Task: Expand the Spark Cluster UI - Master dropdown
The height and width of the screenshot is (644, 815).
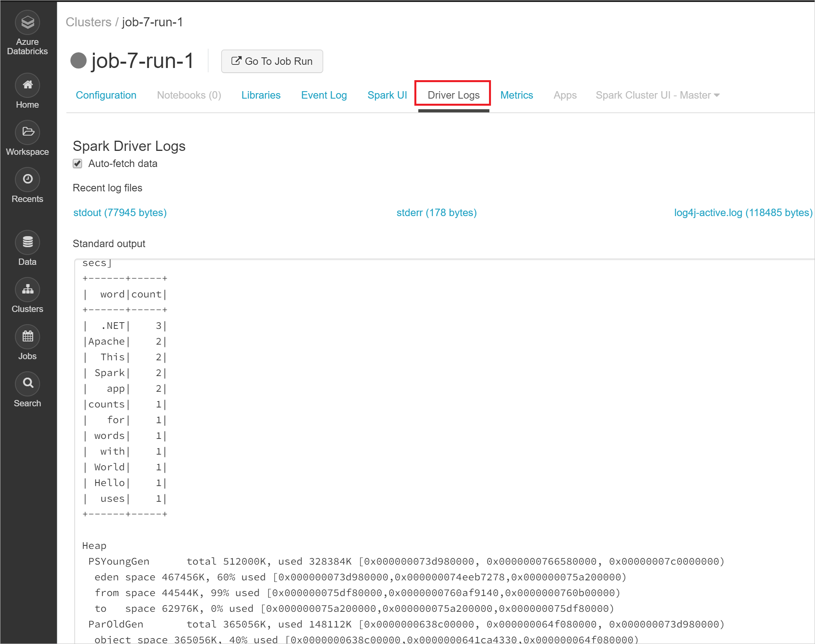Action: pos(657,95)
